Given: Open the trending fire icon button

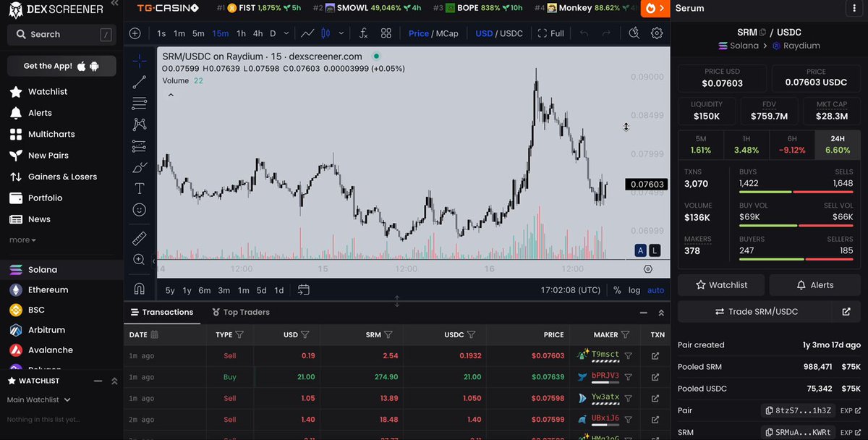Looking at the screenshot, I should (x=655, y=9).
